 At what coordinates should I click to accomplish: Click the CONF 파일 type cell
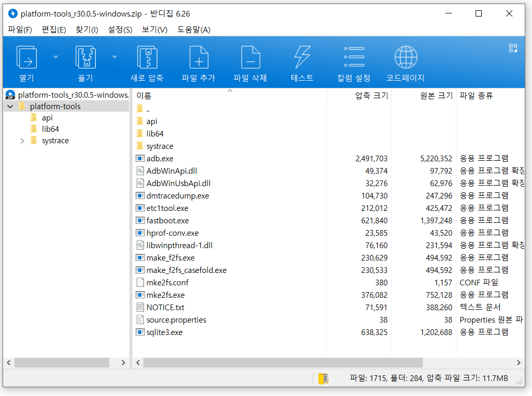pyautogui.click(x=479, y=282)
